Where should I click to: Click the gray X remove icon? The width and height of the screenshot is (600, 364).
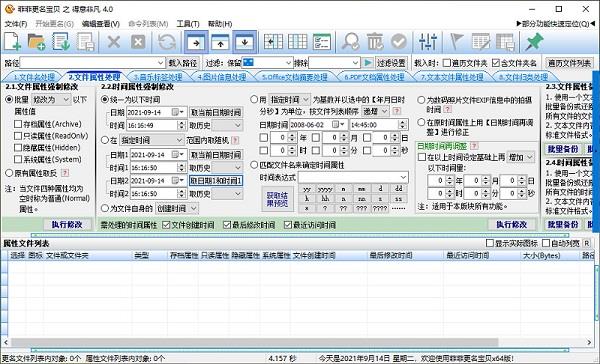pyautogui.click(x=114, y=41)
